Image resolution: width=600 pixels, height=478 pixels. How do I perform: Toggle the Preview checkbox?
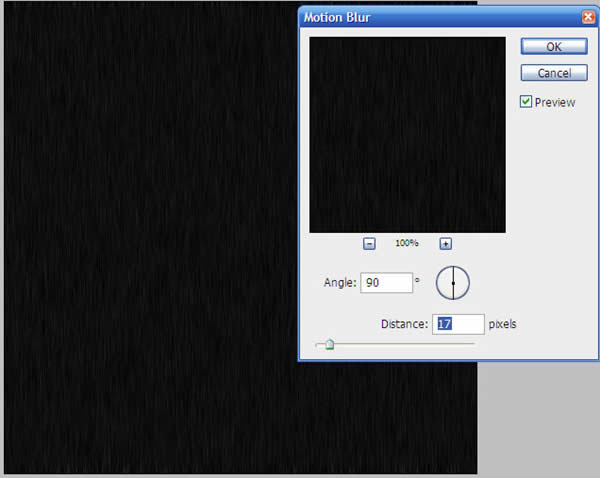[x=526, y=101]
